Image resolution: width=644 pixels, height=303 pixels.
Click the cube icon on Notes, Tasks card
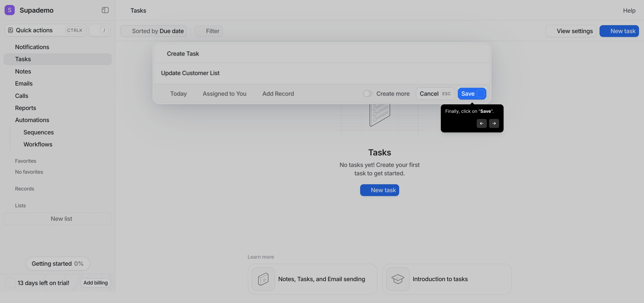pos(263,279)
